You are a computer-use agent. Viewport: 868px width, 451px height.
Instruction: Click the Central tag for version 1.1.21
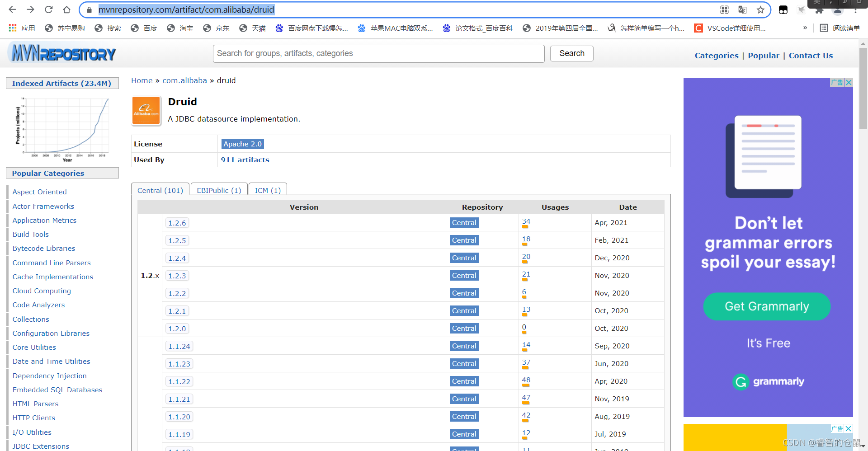pyautogui.click(x=464, y=399)
